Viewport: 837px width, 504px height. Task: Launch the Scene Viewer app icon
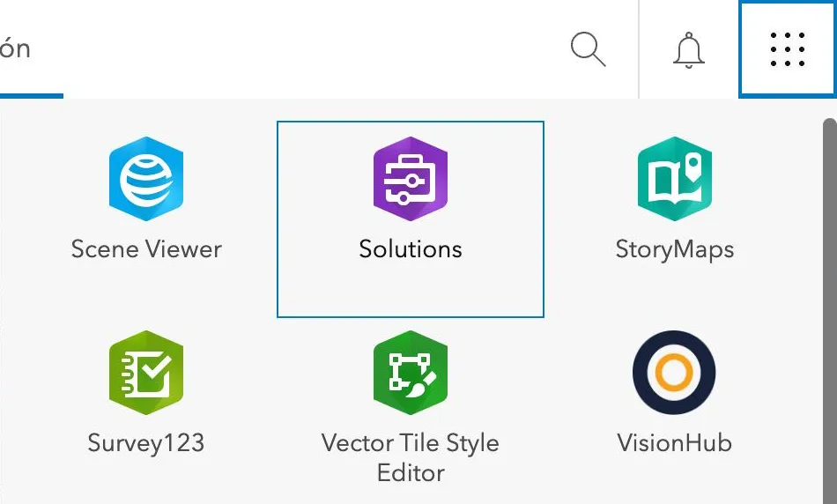coord(146,179)
